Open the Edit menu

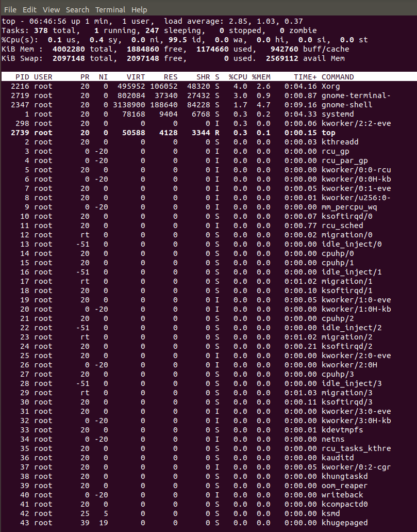[x=29, y=9]
